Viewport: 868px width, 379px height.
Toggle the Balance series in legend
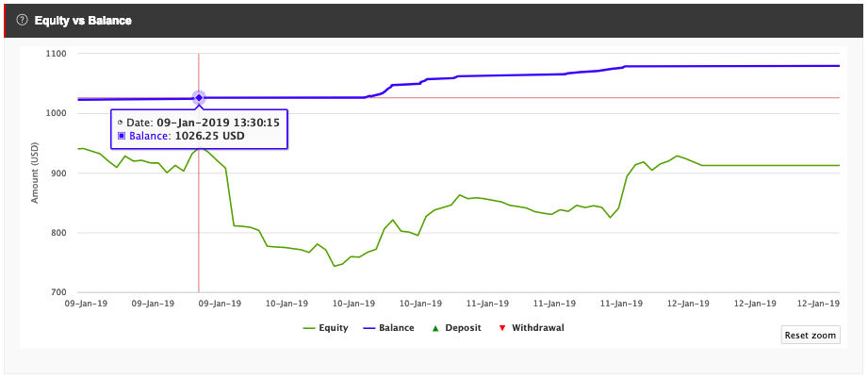[x=388, y=327]
